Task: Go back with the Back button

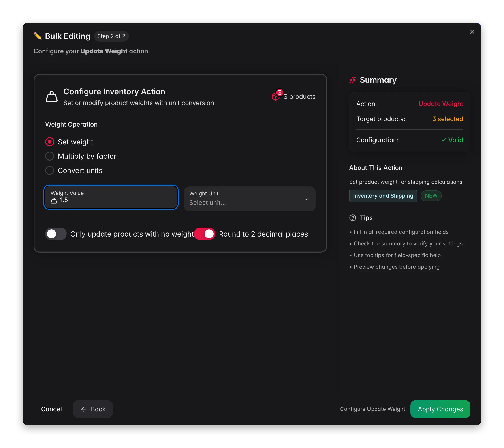Action: (x=93, y=409)
